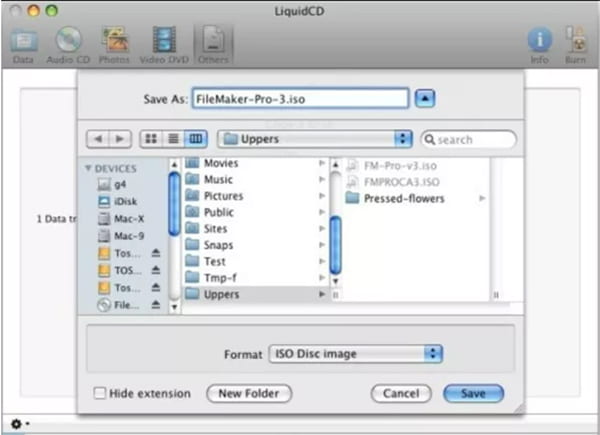This screenshot has width=600, height=435.
Task: Open the Tmp-f folder
Action: (255, 278)
